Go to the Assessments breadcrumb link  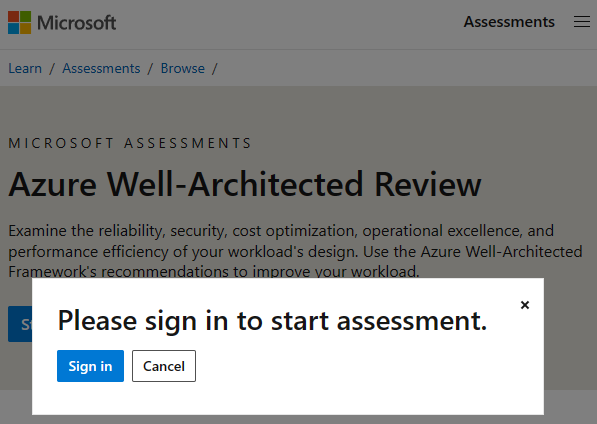tap(101, 69)
